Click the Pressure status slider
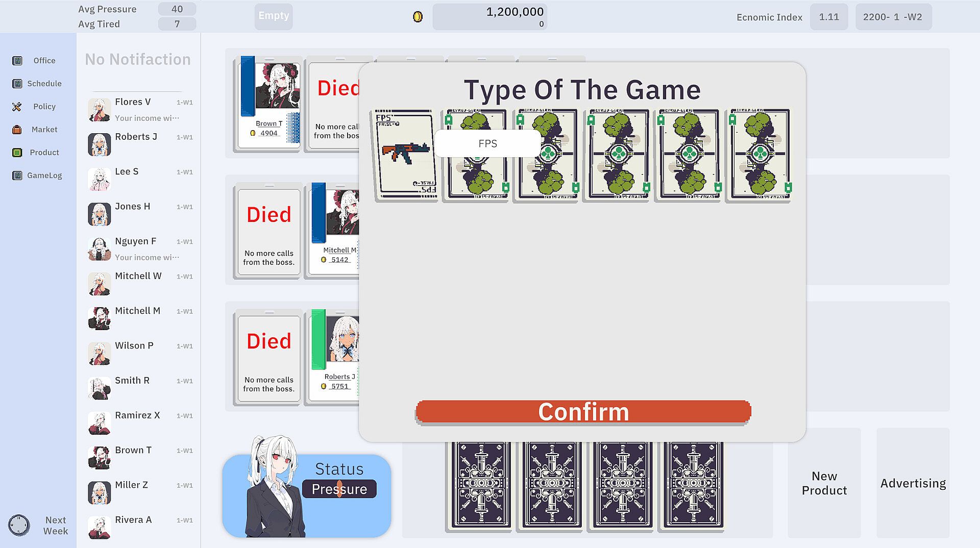 pyautogui.click(x=339, y=489)
